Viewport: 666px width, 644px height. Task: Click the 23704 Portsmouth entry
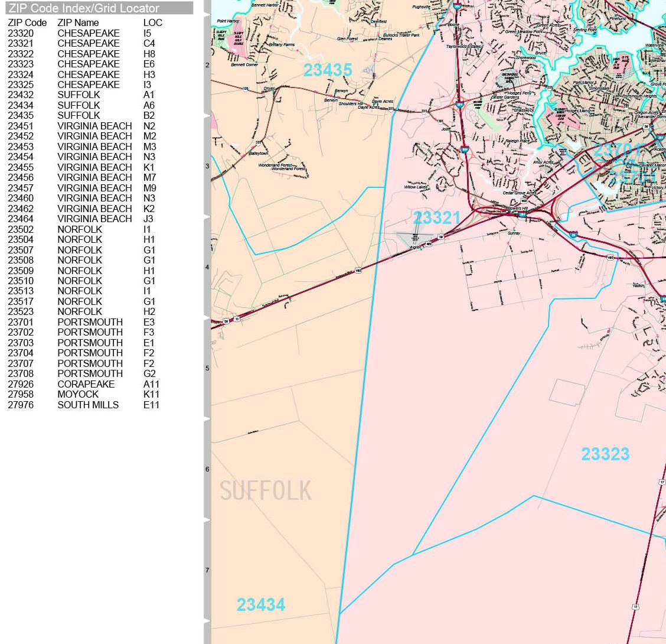(85, 353)
